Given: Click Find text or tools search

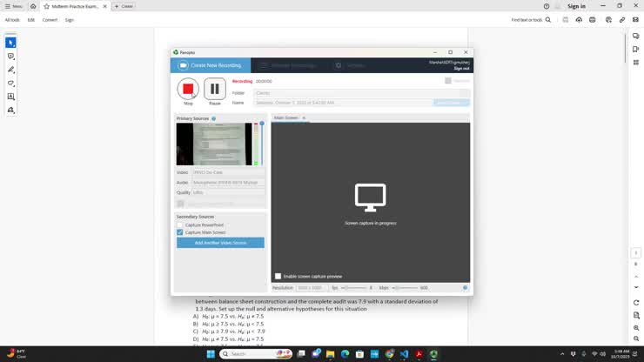Looking at the screenshot, I should point(531,20).
